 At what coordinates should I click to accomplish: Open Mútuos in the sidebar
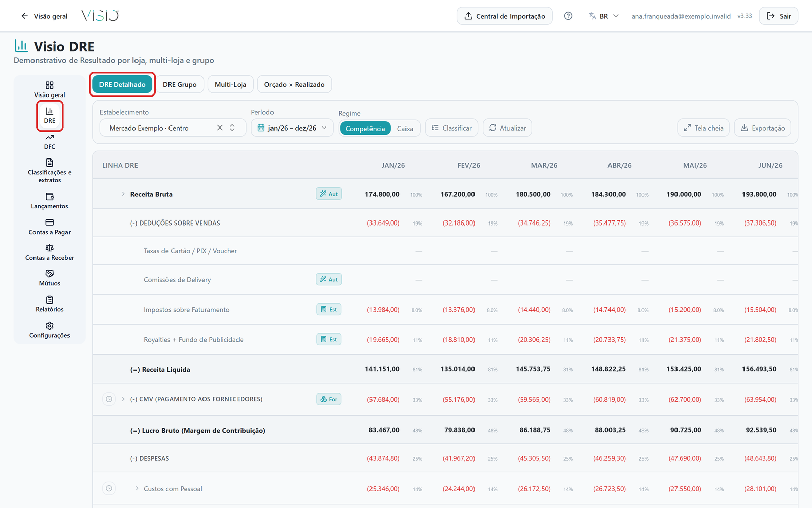(49, 278)
